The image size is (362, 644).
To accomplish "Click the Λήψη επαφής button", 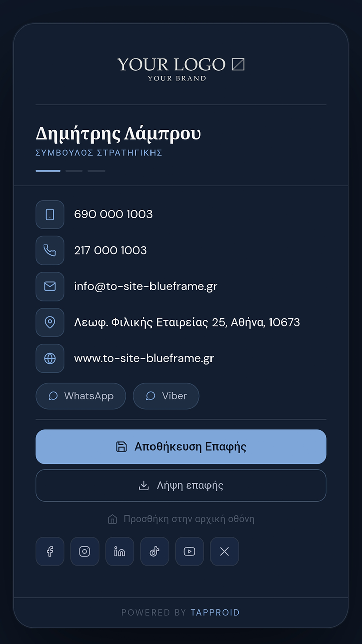I will tap(181, 485).
